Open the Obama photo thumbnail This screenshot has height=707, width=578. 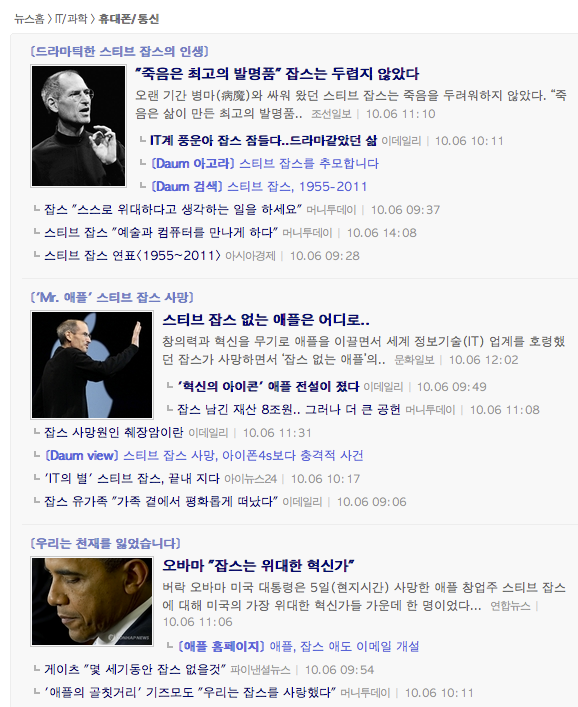click(92, 601)
